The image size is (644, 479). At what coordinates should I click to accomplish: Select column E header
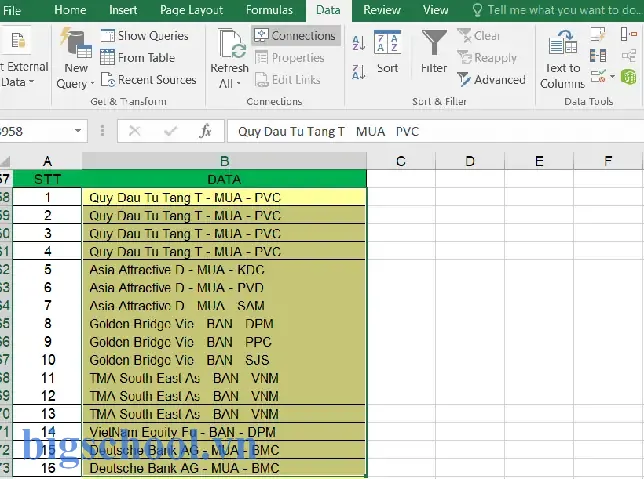coord(539,161)
